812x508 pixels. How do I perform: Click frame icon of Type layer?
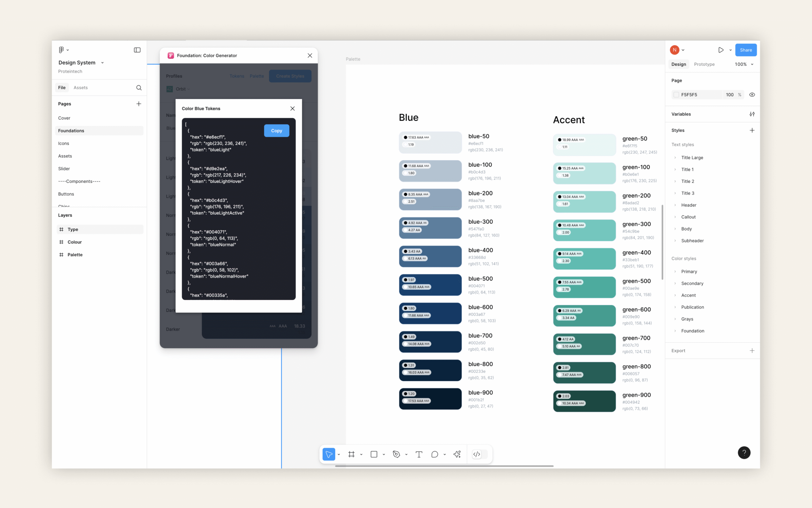click(62, 230)
